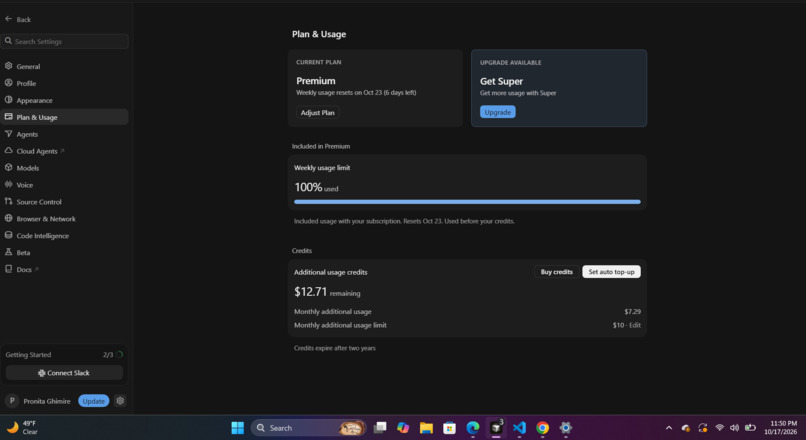Screen dimensions: 806x440
Task: Click Set auto top-up button
Action: [x=611, y=272]
